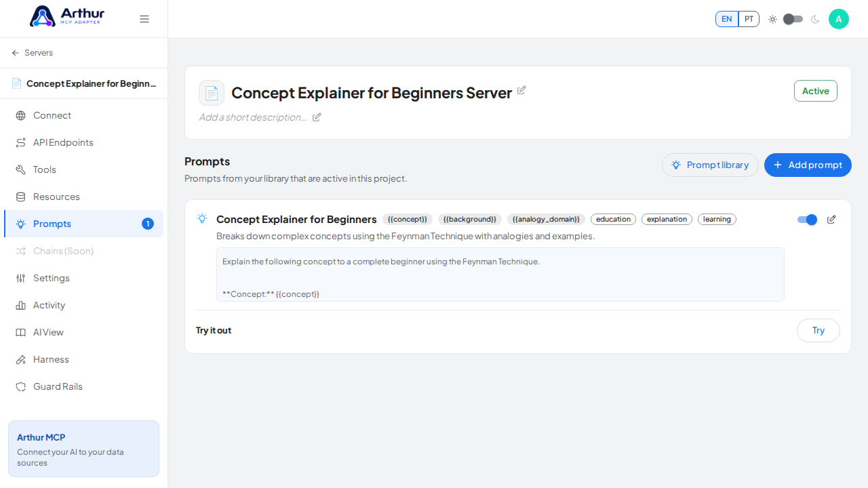Switch language to EN
Image resolution: width=868 pixels, height=488 pixels.
727,19
